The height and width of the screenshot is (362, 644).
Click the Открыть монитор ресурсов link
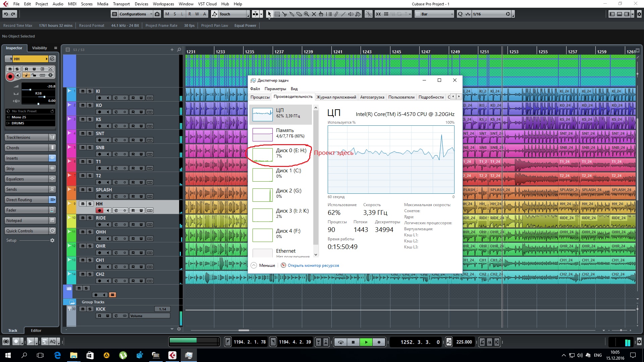tap(313, 265)
